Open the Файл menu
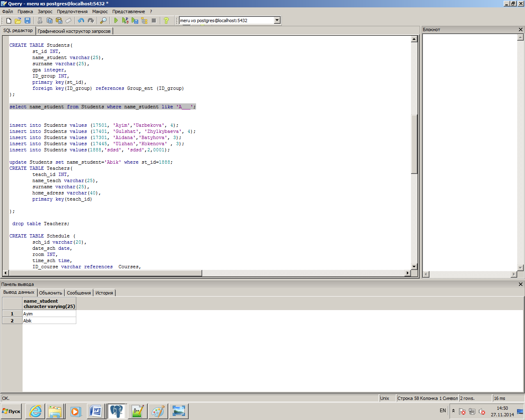Image resolution: width=525 pixels, height=420 pixels. 7,11
